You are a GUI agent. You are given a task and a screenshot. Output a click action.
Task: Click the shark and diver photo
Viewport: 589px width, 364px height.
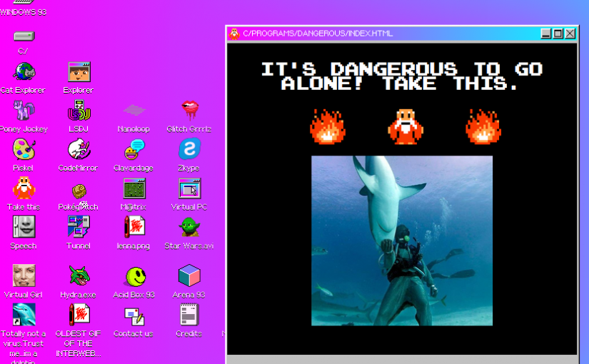402,241
